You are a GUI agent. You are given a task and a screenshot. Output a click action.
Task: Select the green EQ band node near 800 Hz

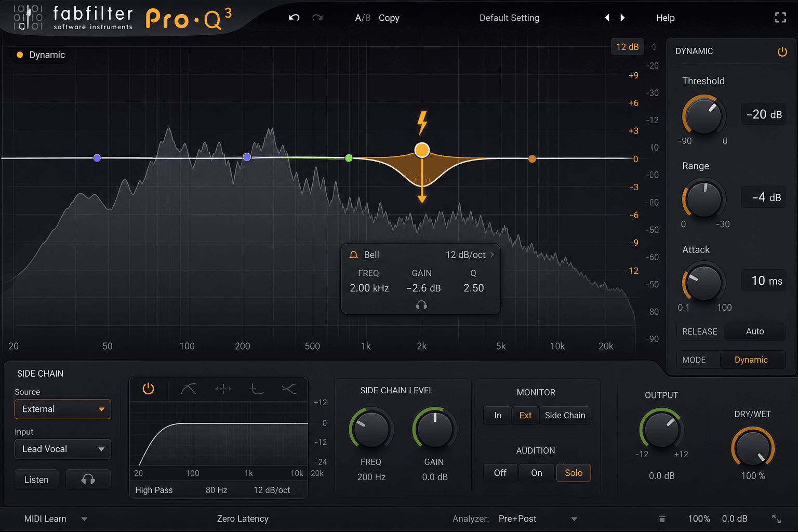pyautogui.click(x=349, y=158)
